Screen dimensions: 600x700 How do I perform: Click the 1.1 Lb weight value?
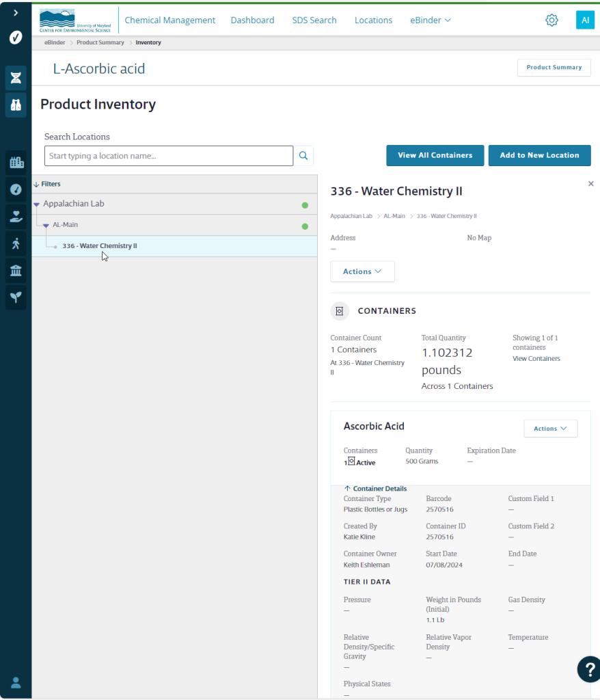coord(435,620)
